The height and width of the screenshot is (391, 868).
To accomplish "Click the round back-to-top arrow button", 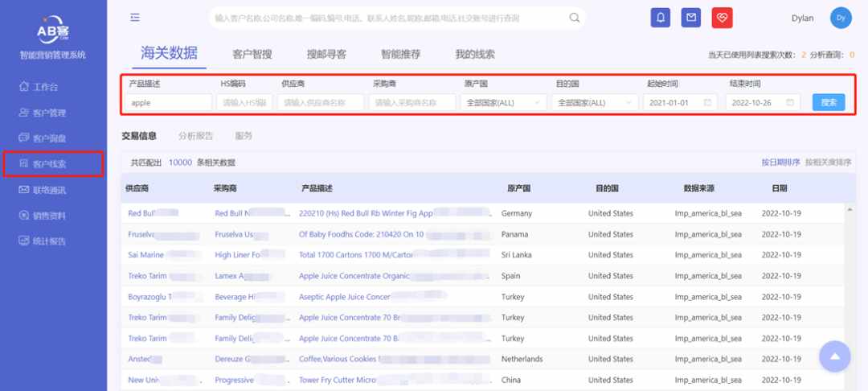I will pyautogui.click(x=835, y=356).
